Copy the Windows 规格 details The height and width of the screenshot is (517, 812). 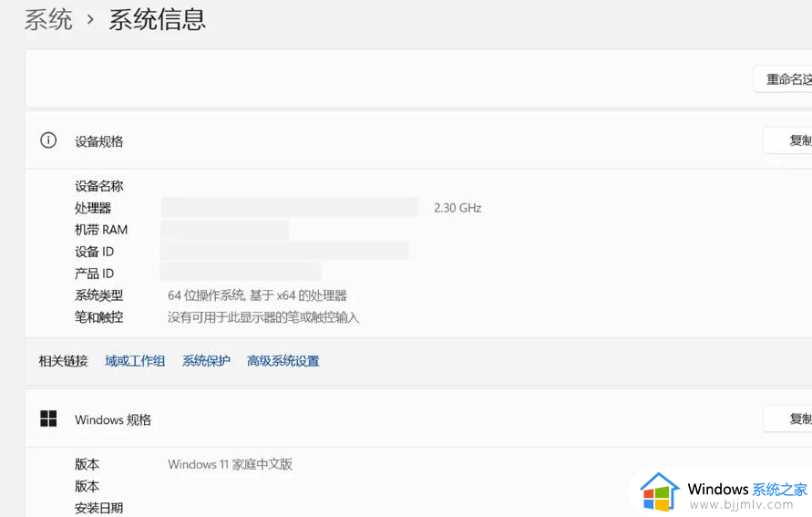[788, 419]
